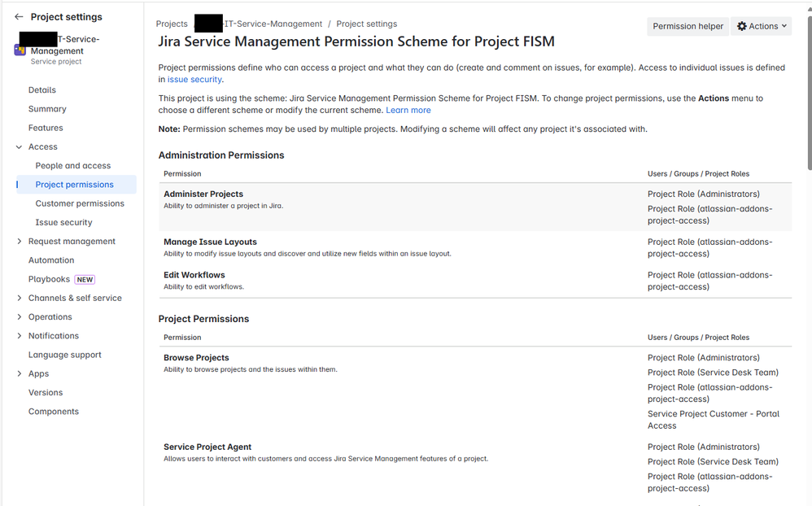
Task: Expand the Notifications section
Action: point(19,335)
